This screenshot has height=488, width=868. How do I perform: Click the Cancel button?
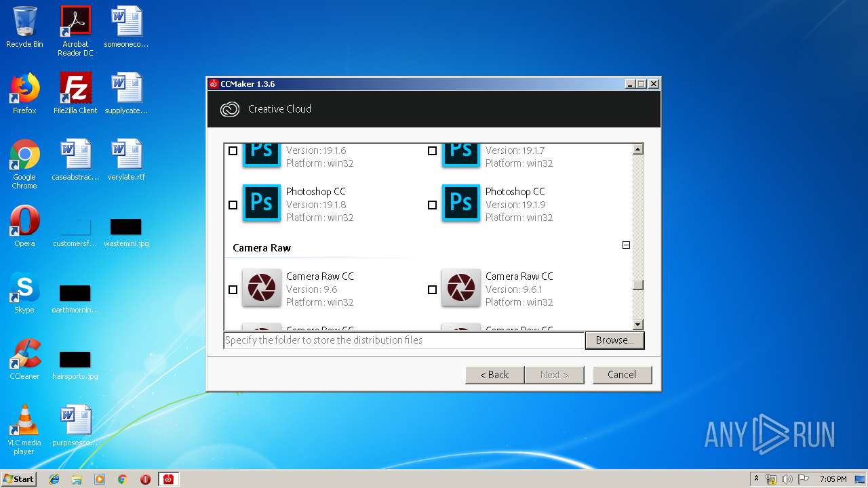pyautogui.click(x=622, y=375)
